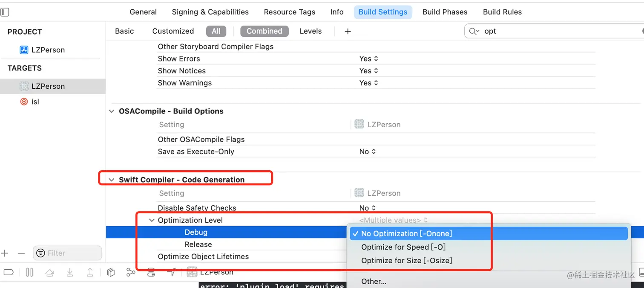Choose Optimize for Speed [-O] option
This screenshot has width=644, height=288.
(x=403, y=247)
